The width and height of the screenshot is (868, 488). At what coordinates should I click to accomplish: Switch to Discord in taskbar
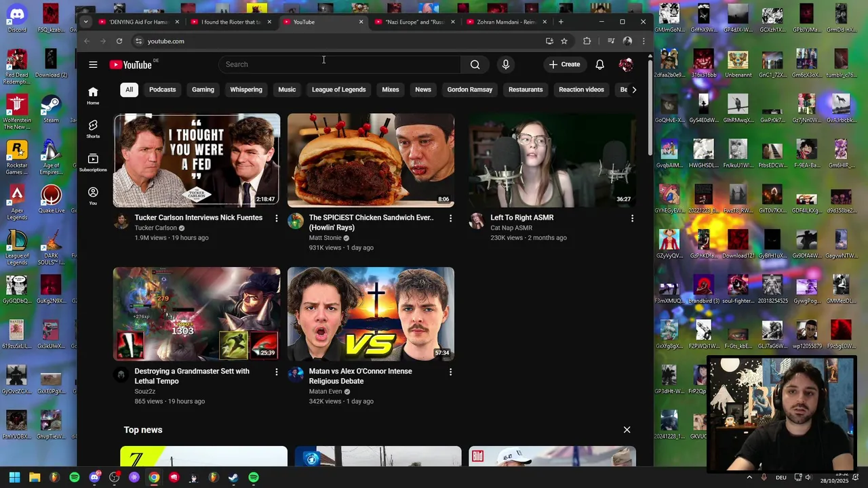tap(94, 477)
